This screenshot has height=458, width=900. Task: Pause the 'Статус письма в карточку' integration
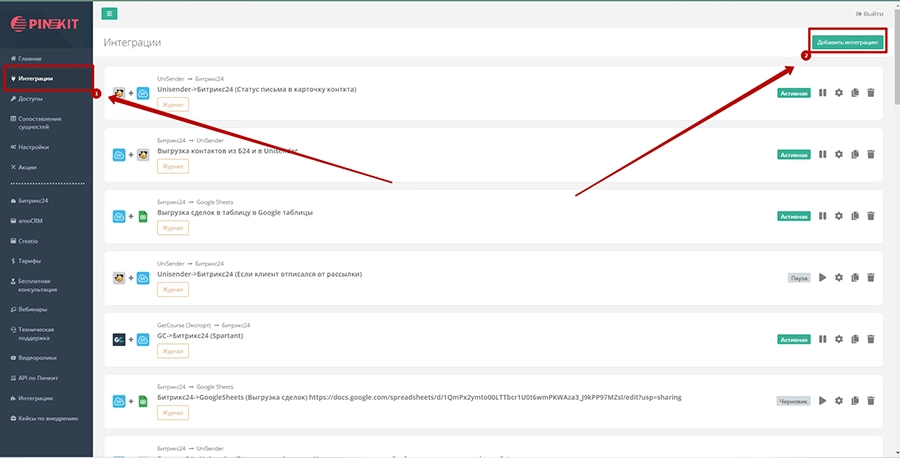click(x=823, y=93)
